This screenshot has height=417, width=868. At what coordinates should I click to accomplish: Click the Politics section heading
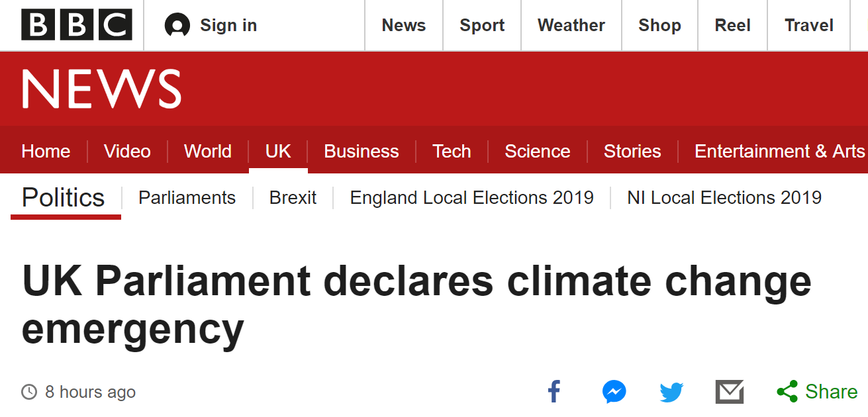click(64, 198)
